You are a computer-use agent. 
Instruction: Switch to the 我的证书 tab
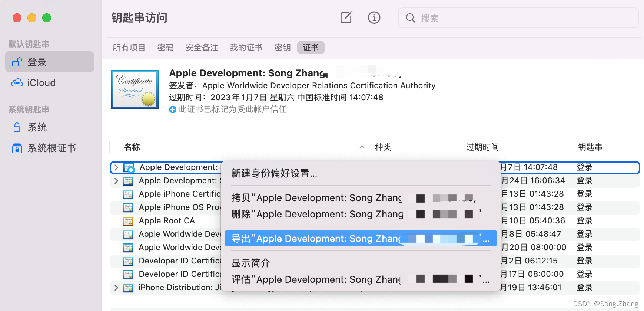(246, 48)
